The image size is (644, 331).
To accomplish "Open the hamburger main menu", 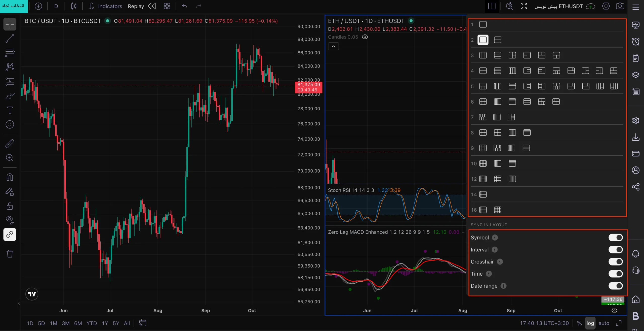I will point(636,7).
